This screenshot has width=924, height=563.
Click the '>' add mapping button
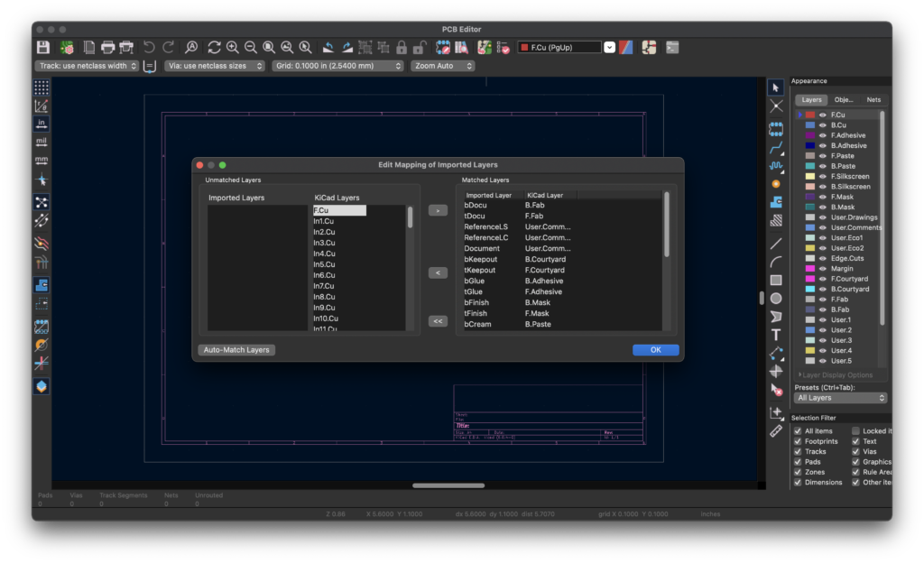coord(438,210)
